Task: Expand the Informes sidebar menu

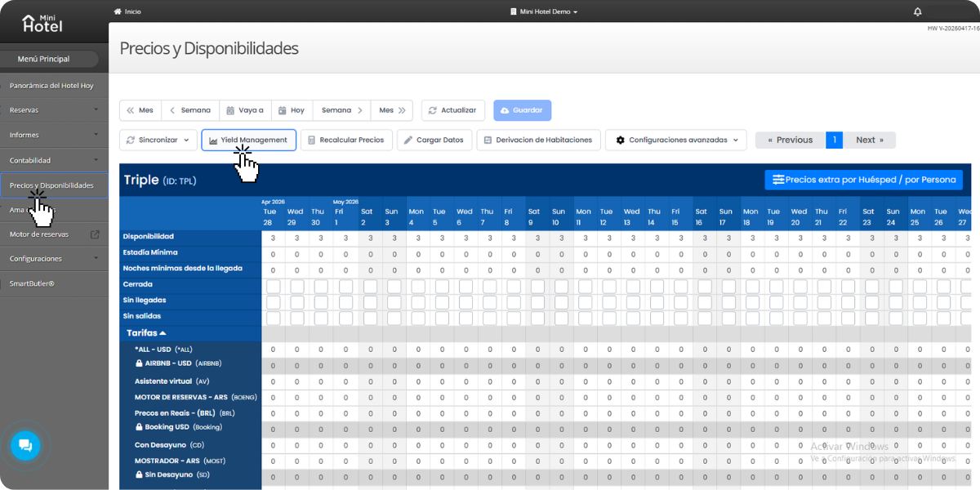Action: pyautogui.click(x=54, y=135)
